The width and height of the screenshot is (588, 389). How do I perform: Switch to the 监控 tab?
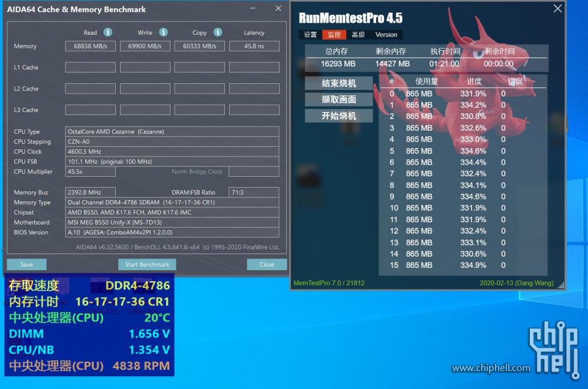[334, 35]
